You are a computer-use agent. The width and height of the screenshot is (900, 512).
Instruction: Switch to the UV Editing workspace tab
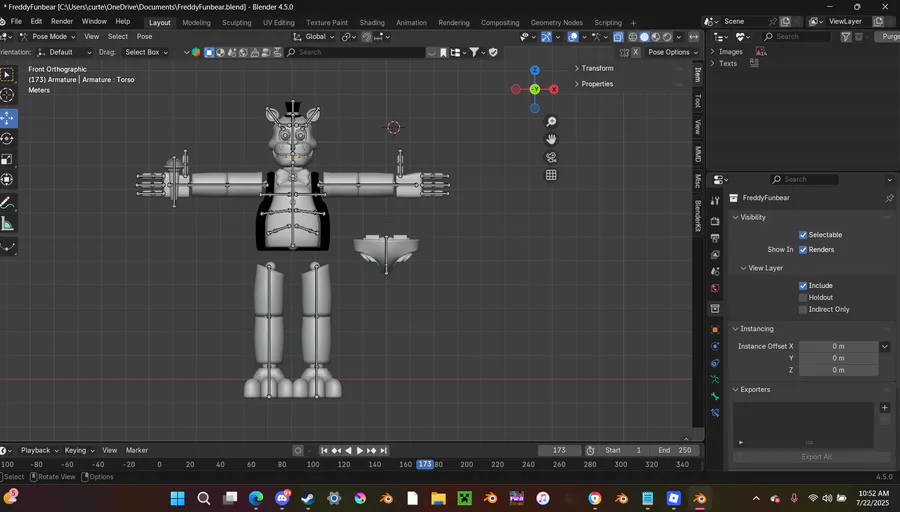(x=278, y=23)
